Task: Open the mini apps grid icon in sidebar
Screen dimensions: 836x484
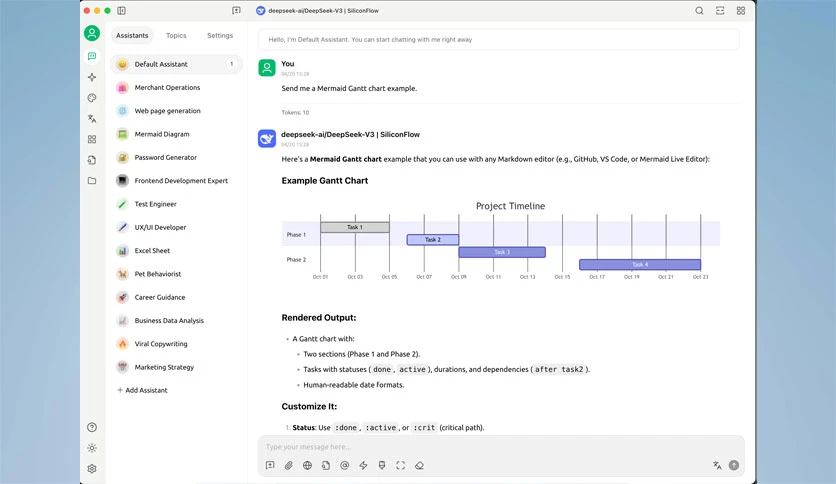Action: pos(92,139)
